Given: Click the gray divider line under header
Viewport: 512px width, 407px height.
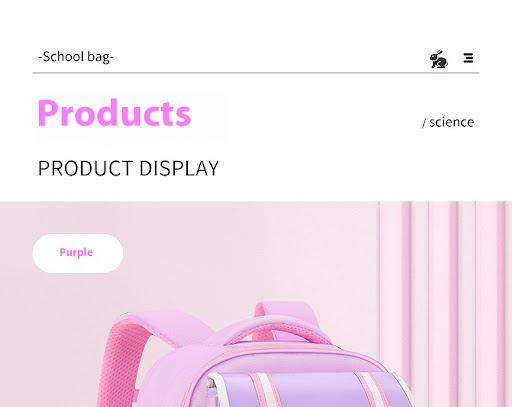Looking at the screenshot, I should click(x=256, y=72).
